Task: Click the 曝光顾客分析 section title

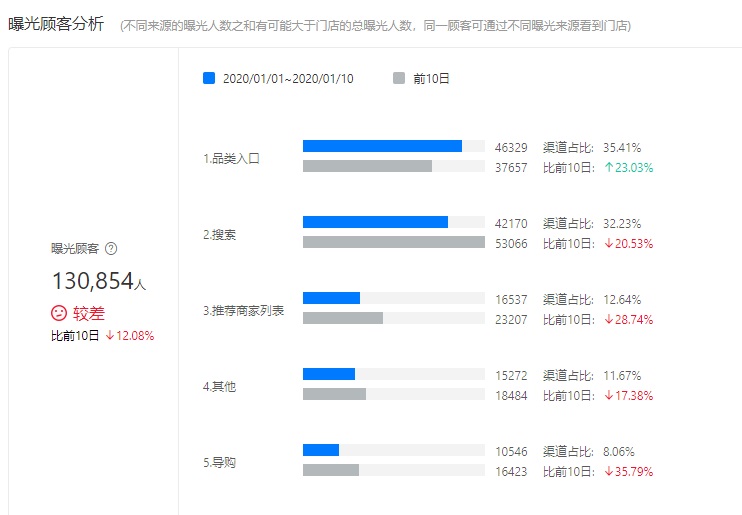Action: [56, 24]
